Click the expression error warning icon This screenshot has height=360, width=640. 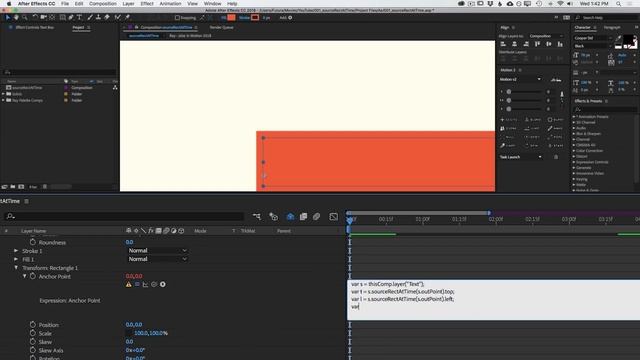129,284
